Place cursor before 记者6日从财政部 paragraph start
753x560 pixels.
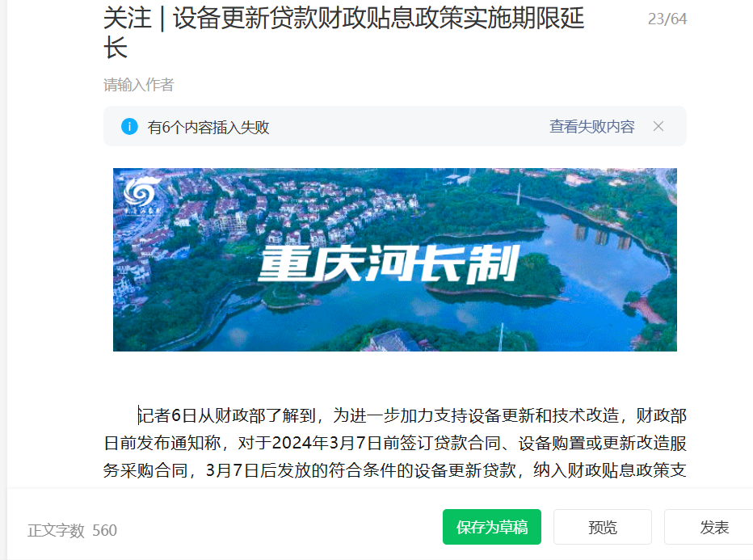(x=138, y=415)
